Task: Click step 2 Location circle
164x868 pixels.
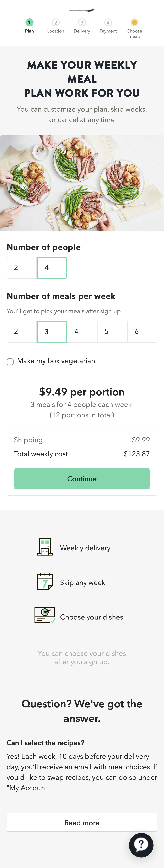Action: [56, 23]
